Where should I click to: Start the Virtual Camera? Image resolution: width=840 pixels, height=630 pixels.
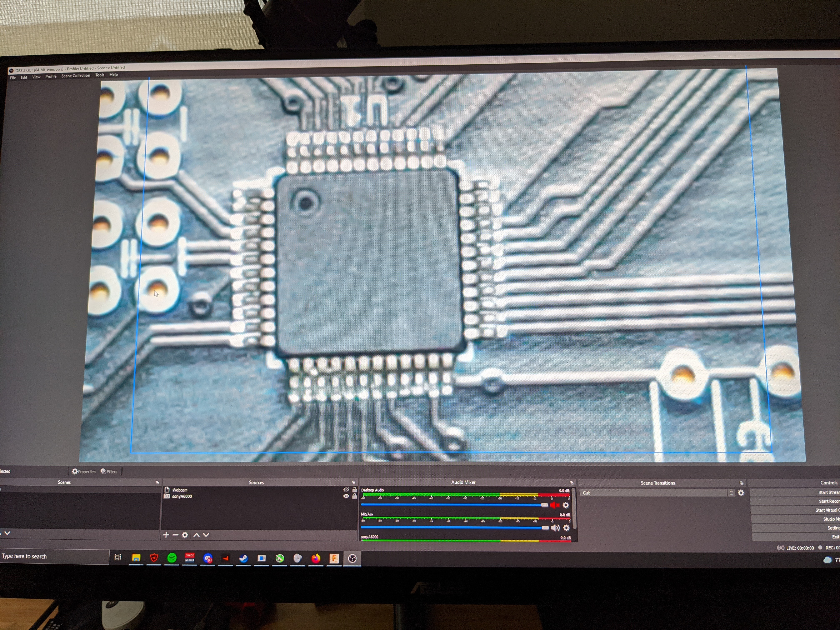(796, 510)
